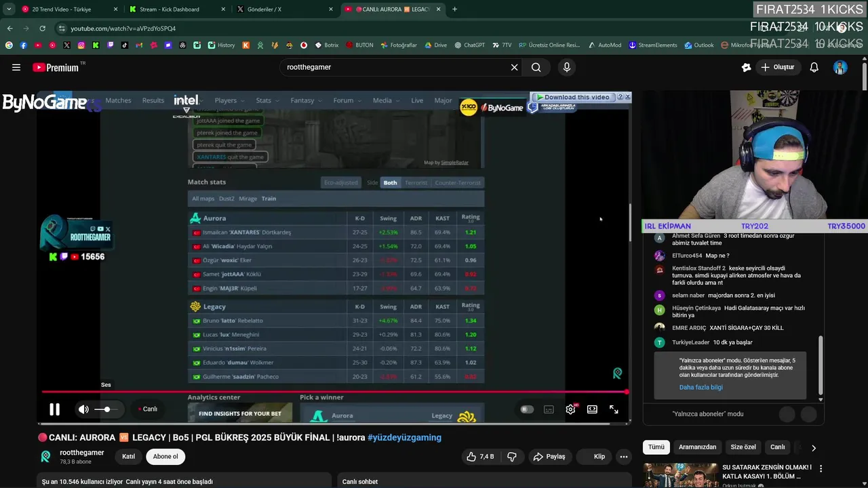Screen dimensions: 868x488
Task: Open the recommended video thumbnail
Action: (680, 475)
